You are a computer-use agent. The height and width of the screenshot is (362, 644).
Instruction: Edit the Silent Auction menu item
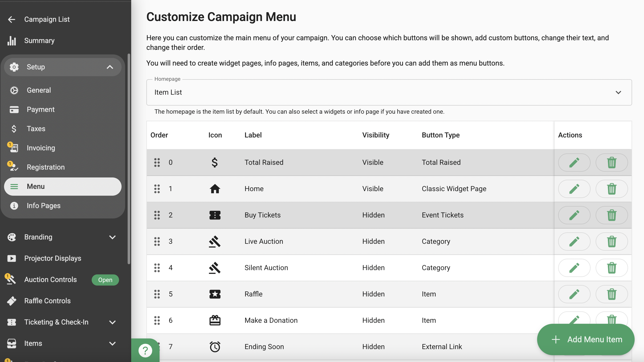tap(574, 268)
